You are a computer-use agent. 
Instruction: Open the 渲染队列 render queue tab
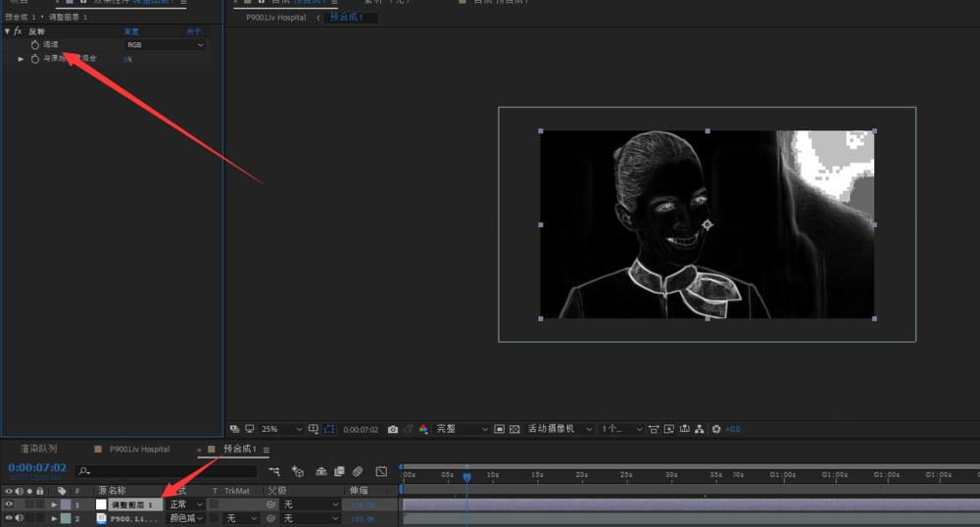coord(38,449)
